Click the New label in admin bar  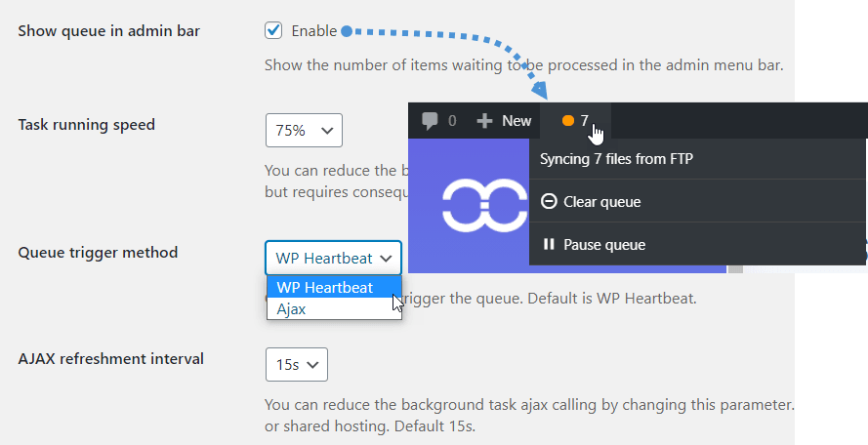tap(517, 121)
